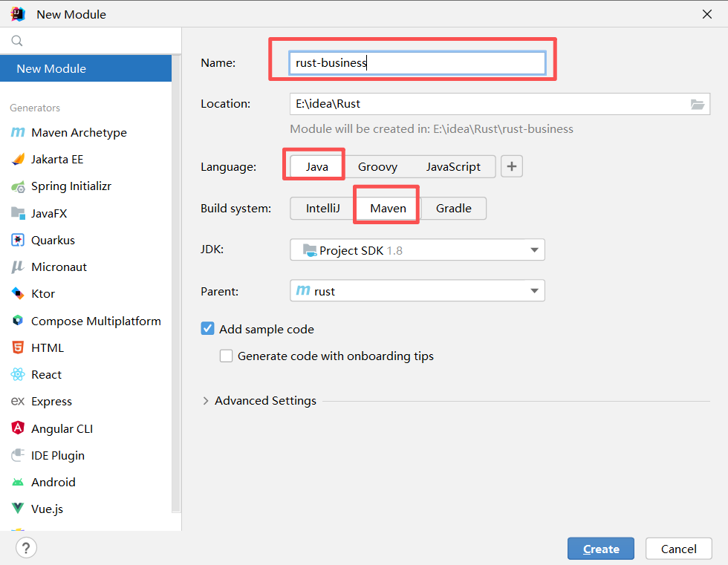The image size is (728, 565).
Task: Switch language to Groovy
Action: pos(377,167)
